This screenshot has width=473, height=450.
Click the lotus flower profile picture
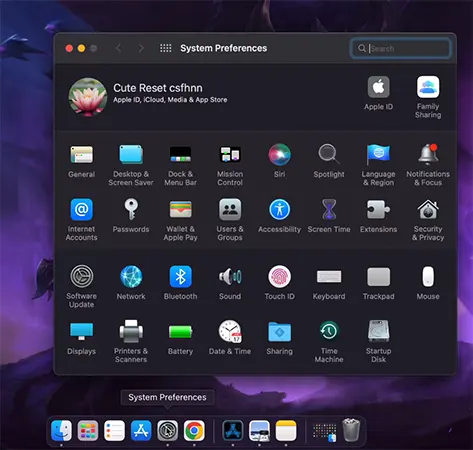tap(88, 97)
